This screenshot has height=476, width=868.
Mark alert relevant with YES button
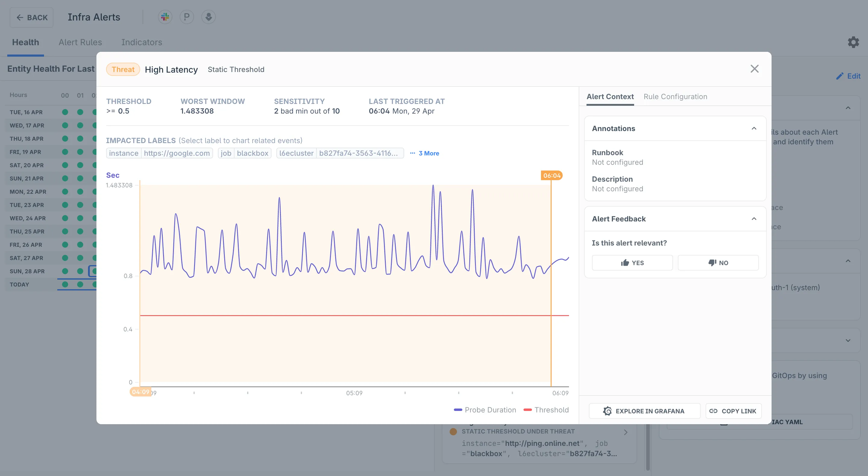pos(632,263)
